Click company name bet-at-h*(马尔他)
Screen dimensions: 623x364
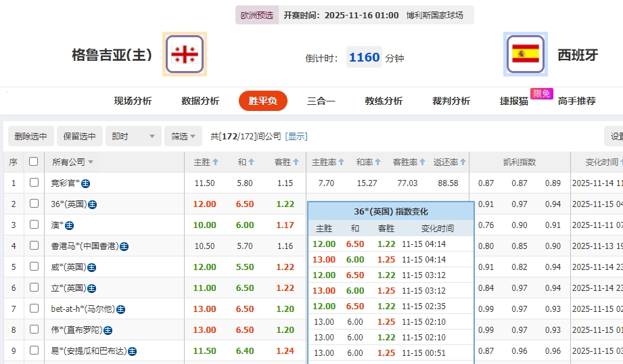coord(83,309)
